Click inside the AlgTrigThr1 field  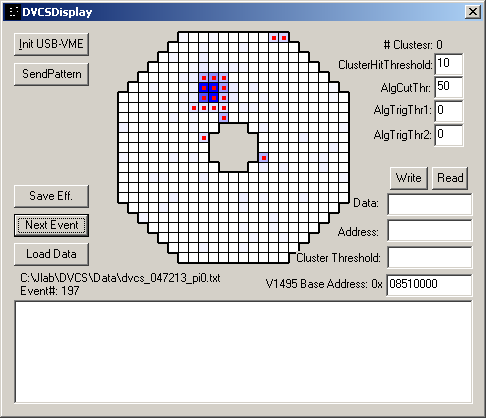point(449,111)
